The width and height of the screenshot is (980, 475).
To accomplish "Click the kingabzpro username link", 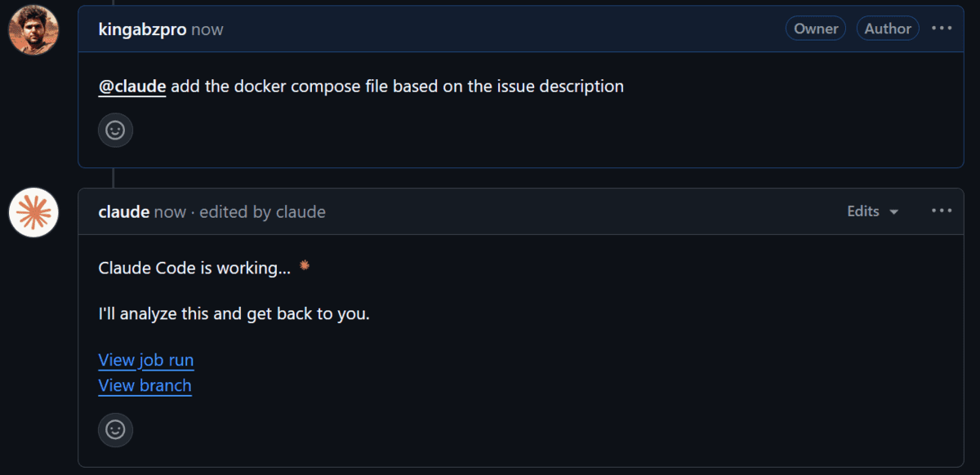I will coord(142,29).
